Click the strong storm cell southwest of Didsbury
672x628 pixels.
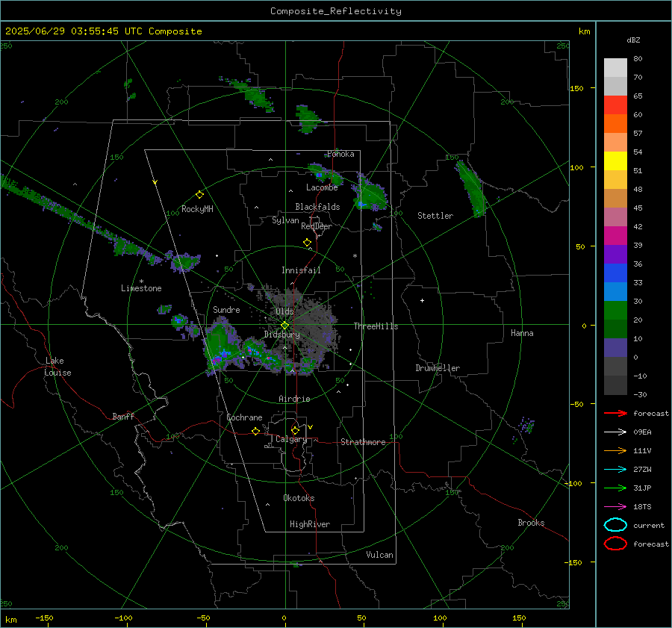pos(222,347)
